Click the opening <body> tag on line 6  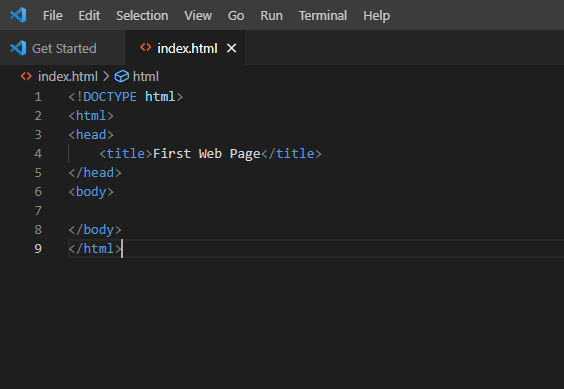(x=91, y=192)
